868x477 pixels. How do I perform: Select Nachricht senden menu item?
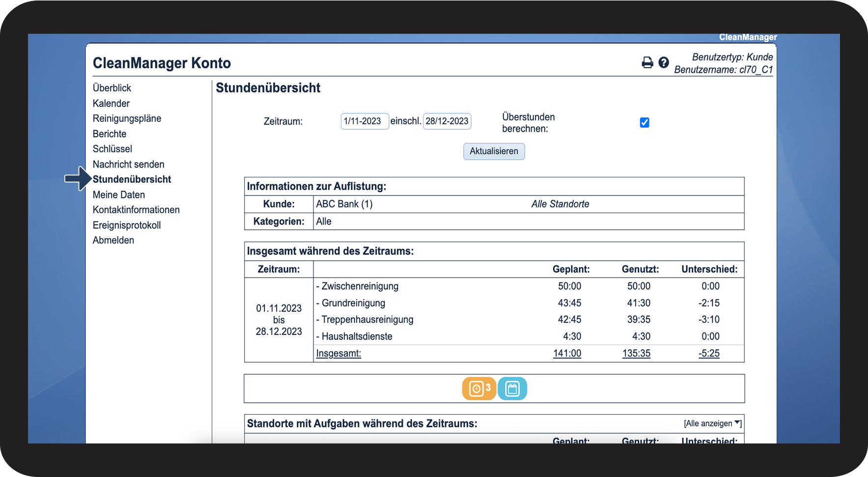[x=128, y=165]
